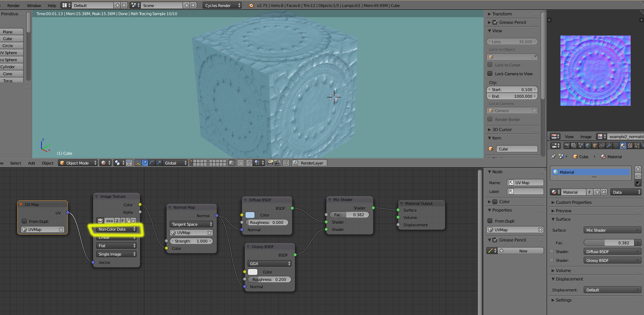Open the Texture checkerboard tab
This screenshot has height=315, width=644.
coord(630,146)
